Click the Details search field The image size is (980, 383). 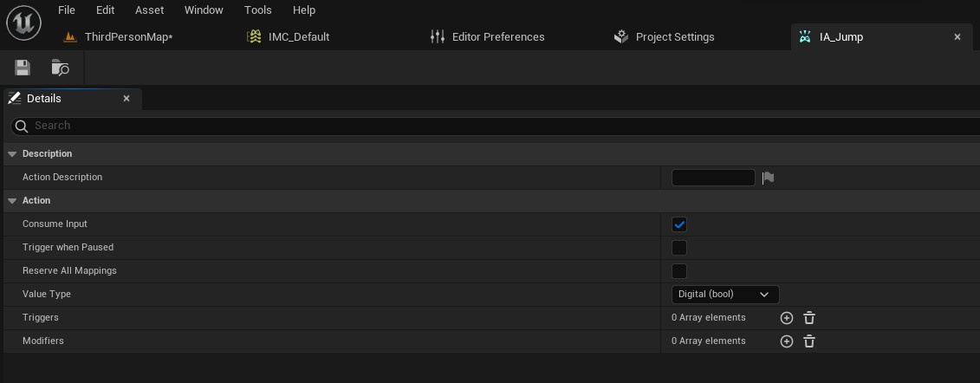coord(503,126)
